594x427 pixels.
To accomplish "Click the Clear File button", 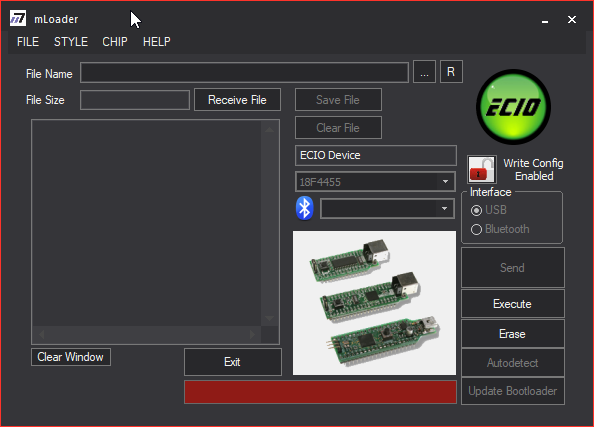I will click(x=338, y=128).
